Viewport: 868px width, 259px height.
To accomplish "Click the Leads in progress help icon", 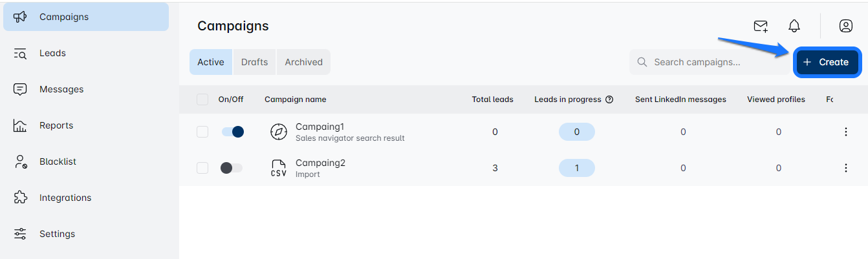I will [609, 99].
